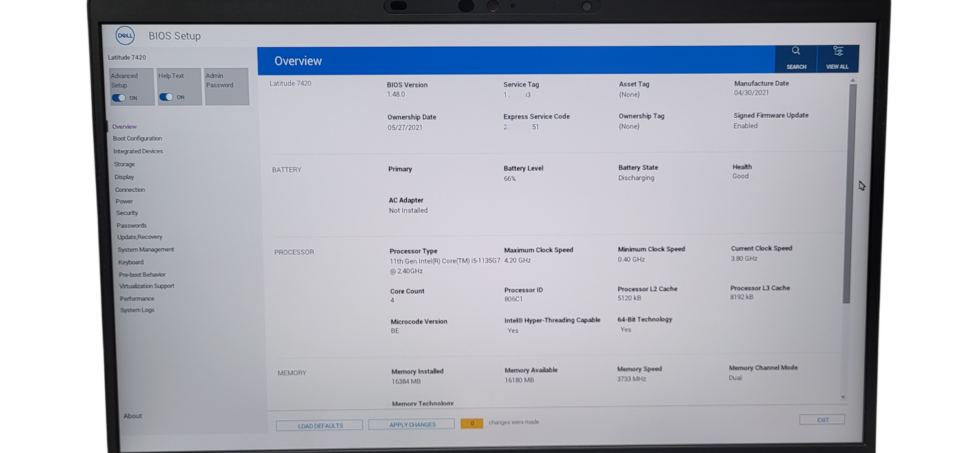
Task: Click BIOS Version value 1.48.0
Action: pos(396,94)
